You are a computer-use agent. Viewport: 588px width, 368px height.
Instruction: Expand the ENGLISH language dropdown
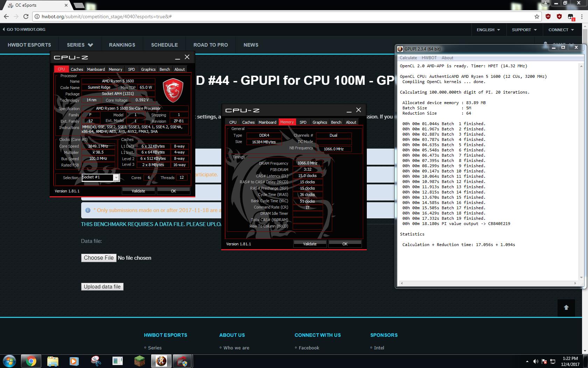(x=488, y=30)
